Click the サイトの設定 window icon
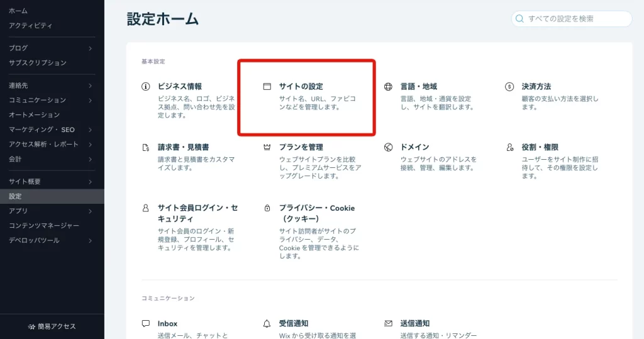The height and width of the screenshot is (339, 644). [x=267, y=87]
